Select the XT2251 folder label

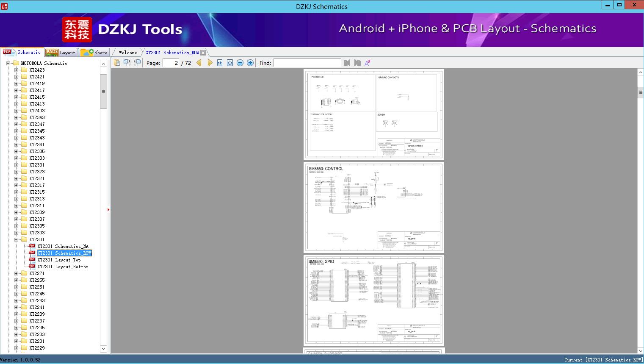(x=37, y=287)
